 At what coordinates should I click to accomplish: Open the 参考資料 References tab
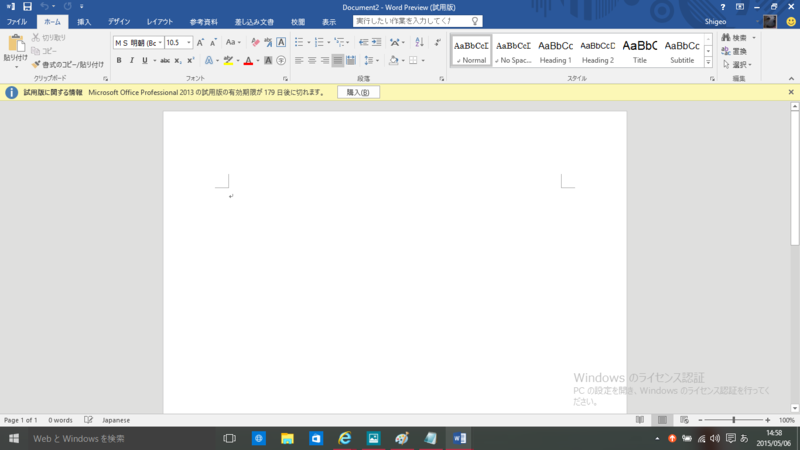pos(204,22)
